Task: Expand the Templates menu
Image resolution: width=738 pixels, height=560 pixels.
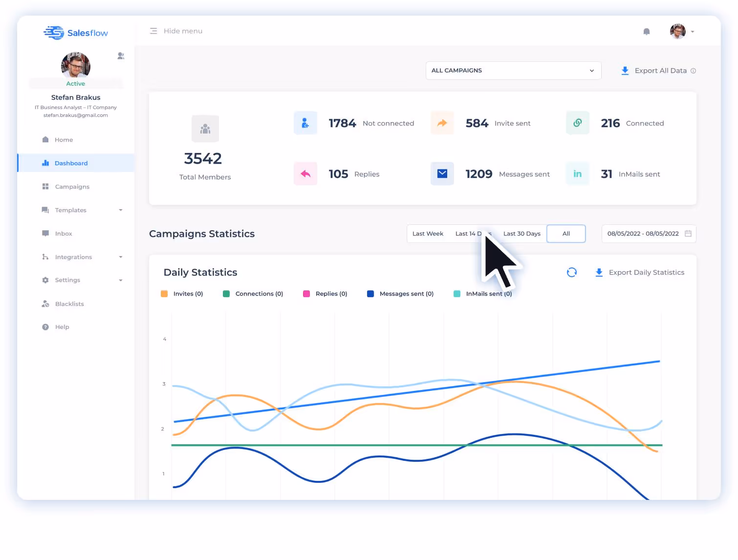Action: pos(70,210)
